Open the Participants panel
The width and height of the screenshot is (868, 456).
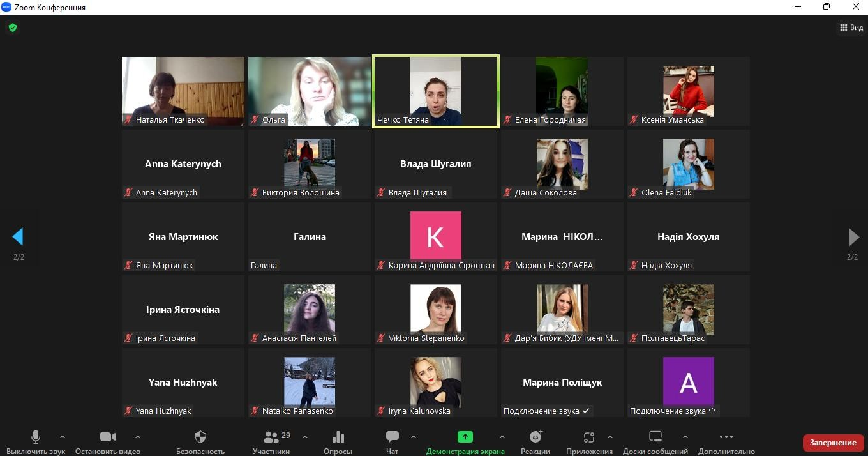coord(271,437)
